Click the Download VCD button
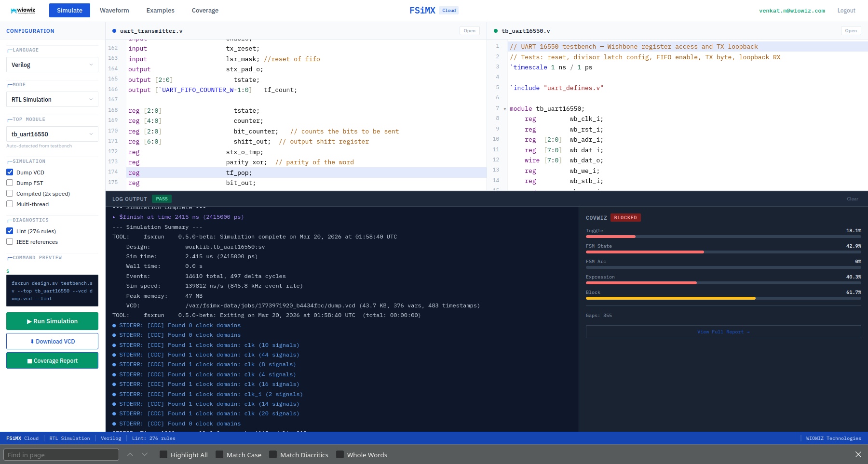 pos(52,341)
